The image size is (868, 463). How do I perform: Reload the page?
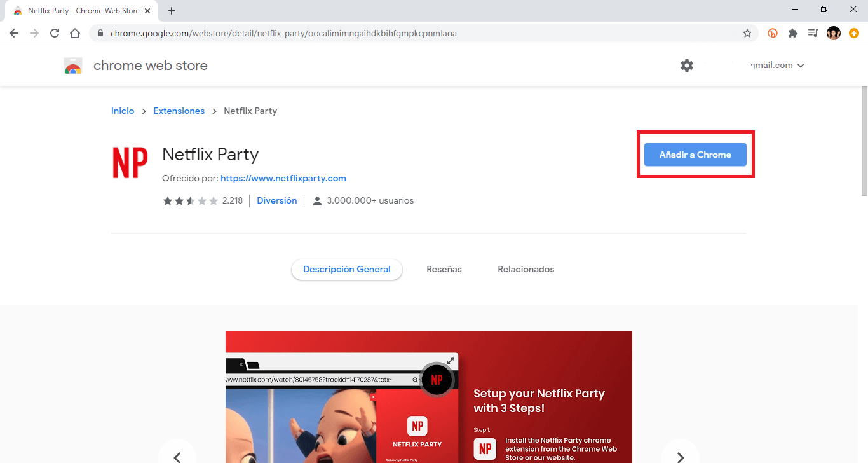coord(55,33)
